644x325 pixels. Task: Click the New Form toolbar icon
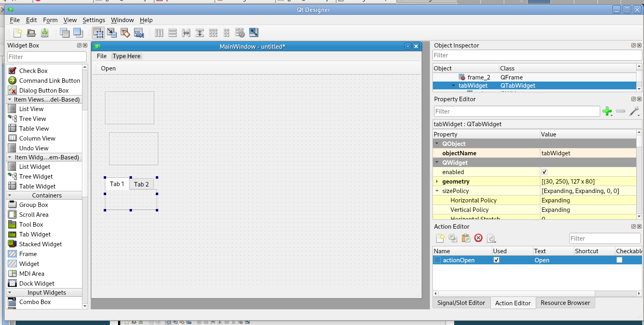pyautogui.click(x=18, y=33)
